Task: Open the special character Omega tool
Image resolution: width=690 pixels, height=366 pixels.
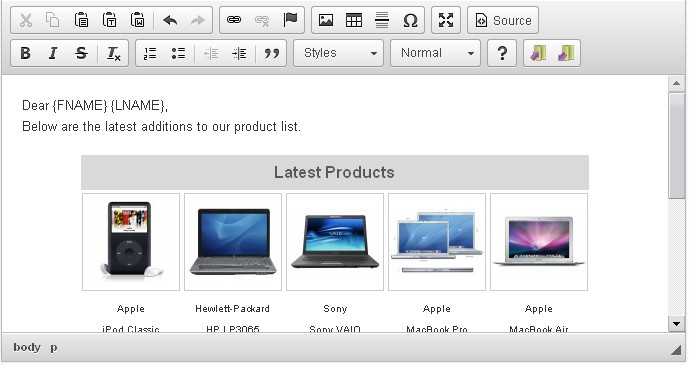Action: (410, 20)
